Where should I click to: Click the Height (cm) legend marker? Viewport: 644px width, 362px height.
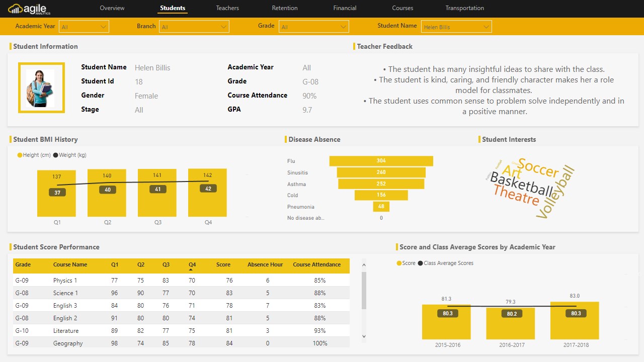(20, 155)
